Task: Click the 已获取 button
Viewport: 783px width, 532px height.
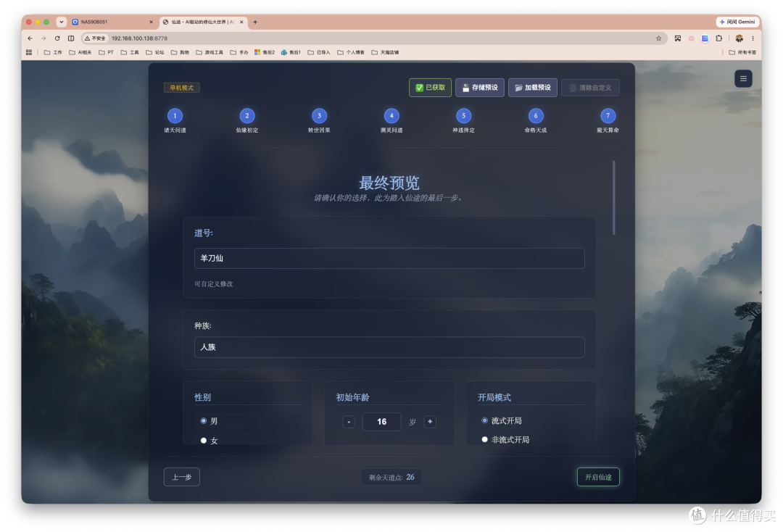Action: point(430,88)
